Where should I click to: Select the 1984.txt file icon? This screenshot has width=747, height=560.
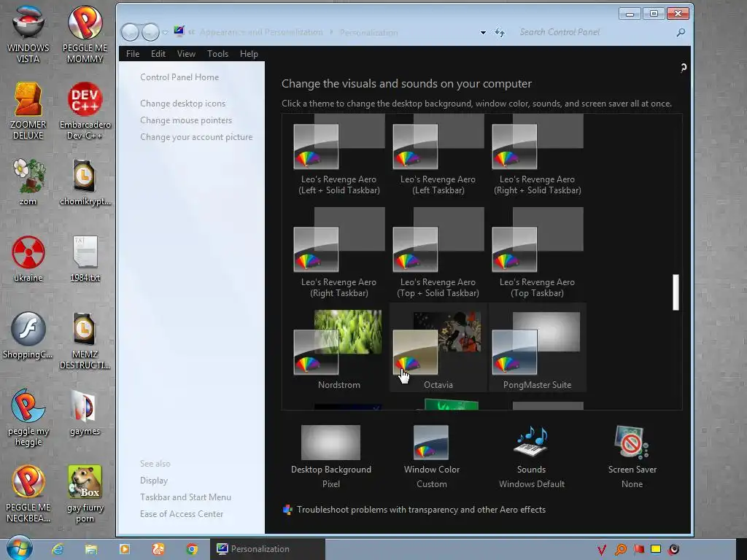pyautogui.click(x=85, y=259)
